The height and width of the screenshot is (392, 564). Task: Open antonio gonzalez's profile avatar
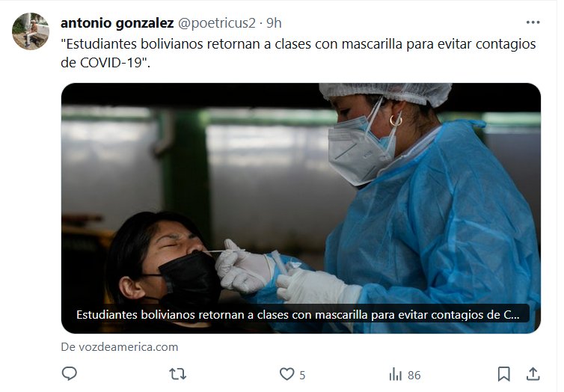coord(31,31)
